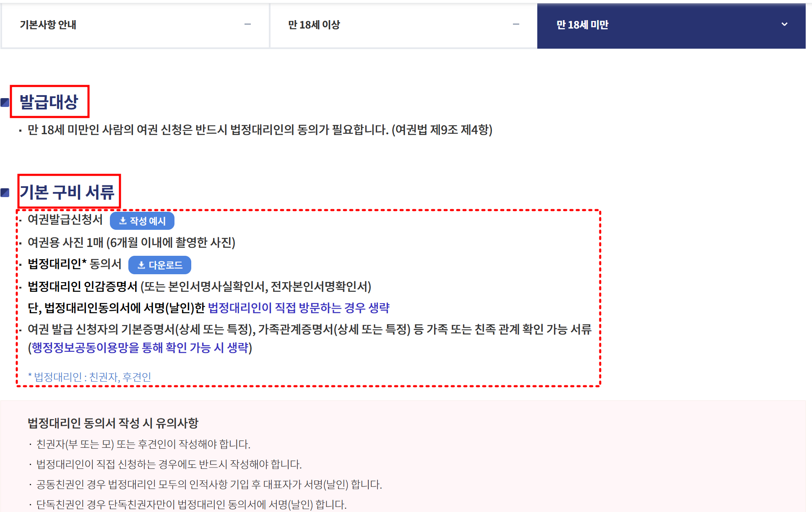Viewport: 812px width, 512px height.
Task: Click the 여권법 제9조 제4항 reference text
Action: (x=442, y=130)
